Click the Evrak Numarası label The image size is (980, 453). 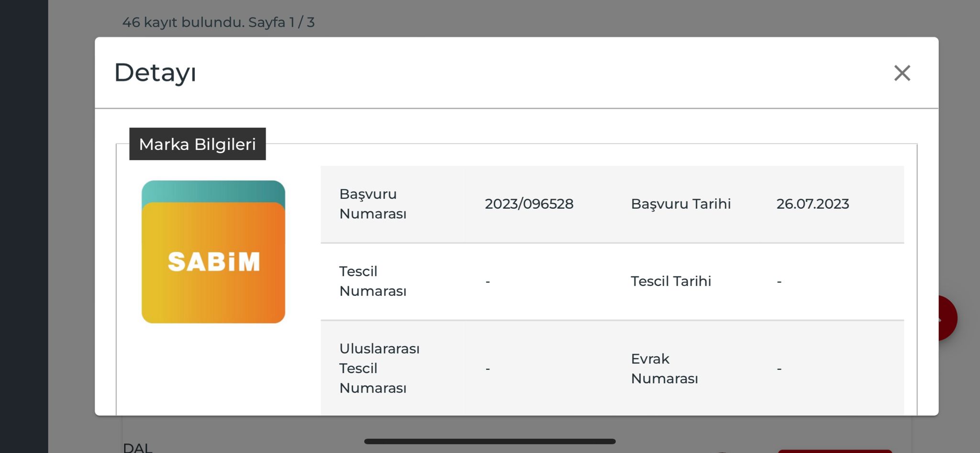click(x=664, y=369)
